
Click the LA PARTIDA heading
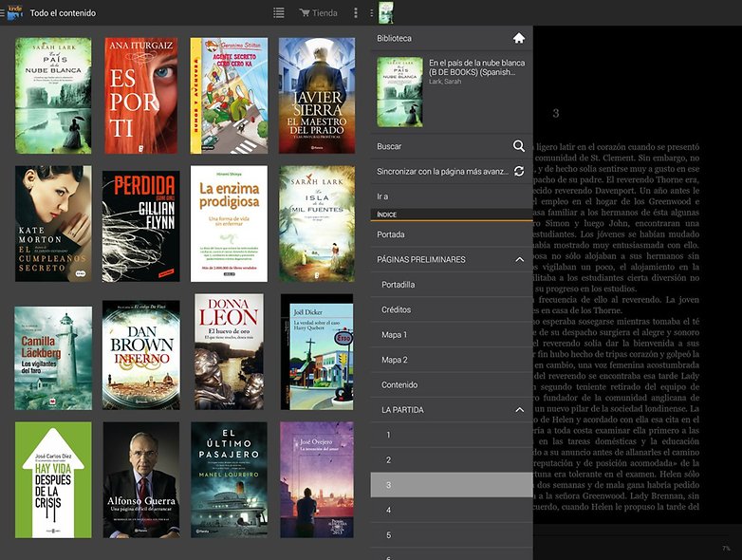click(402, 410)
